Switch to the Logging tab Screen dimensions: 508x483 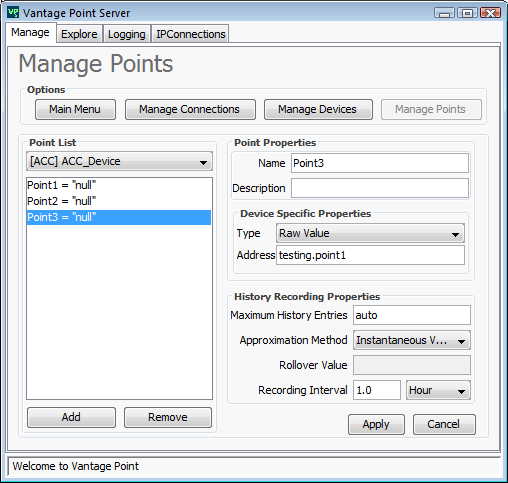126,34
